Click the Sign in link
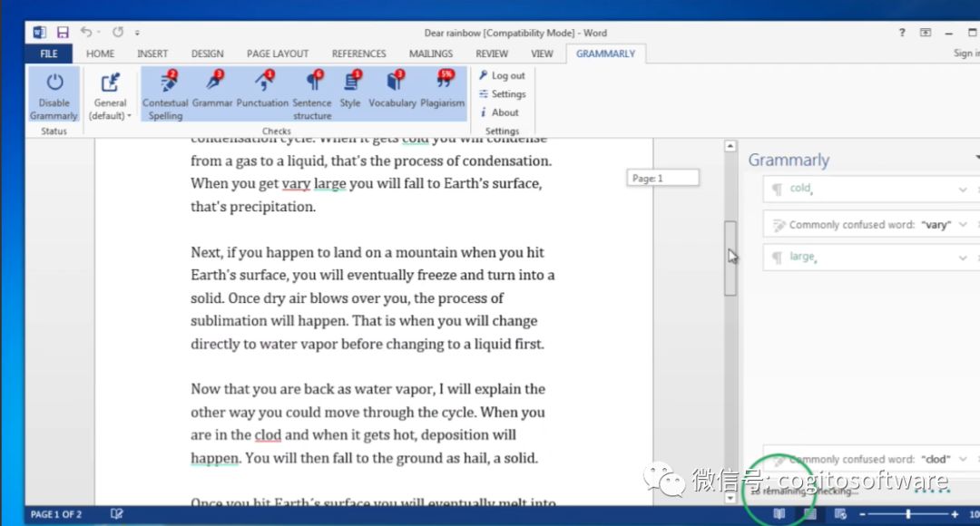 (966, 54)
